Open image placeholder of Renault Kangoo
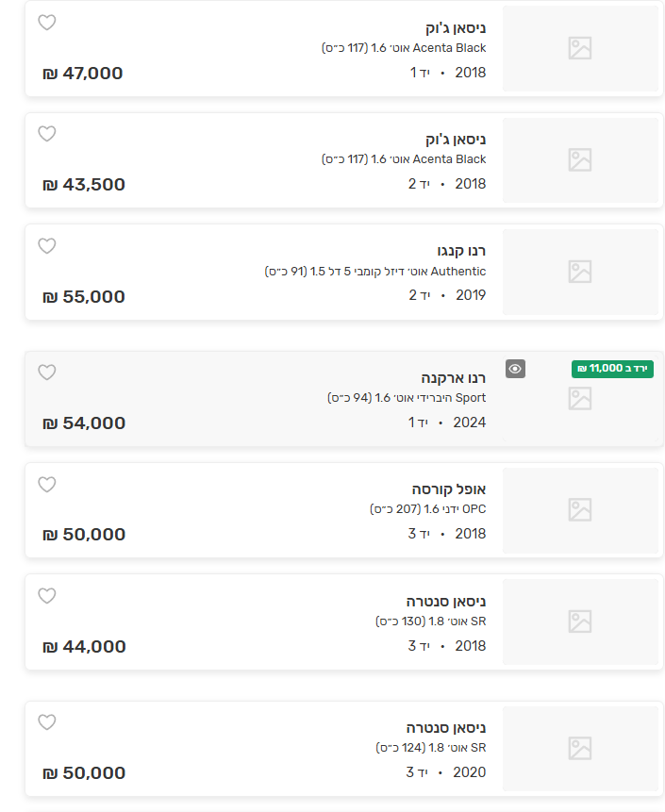This screenshot has height=812, width=665. pos(580,272)
